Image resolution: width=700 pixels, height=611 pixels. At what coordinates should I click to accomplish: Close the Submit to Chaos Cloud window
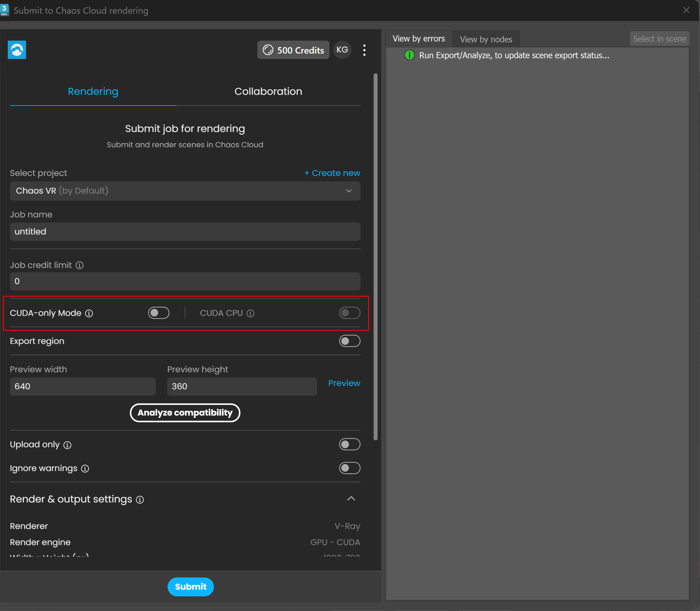tap(686, 10)
